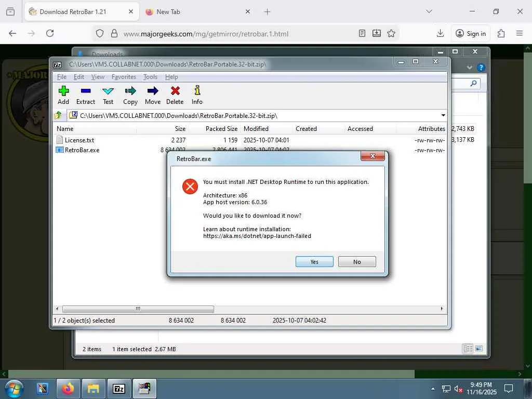Viewport: 532px width, 399px height.
Task: Sort by Accessed column header
Action: [370, 129]
